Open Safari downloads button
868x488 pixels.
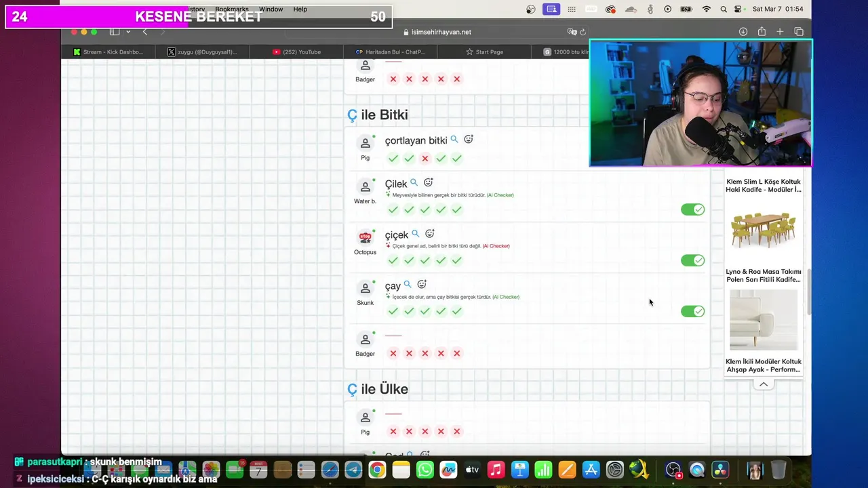743,32
